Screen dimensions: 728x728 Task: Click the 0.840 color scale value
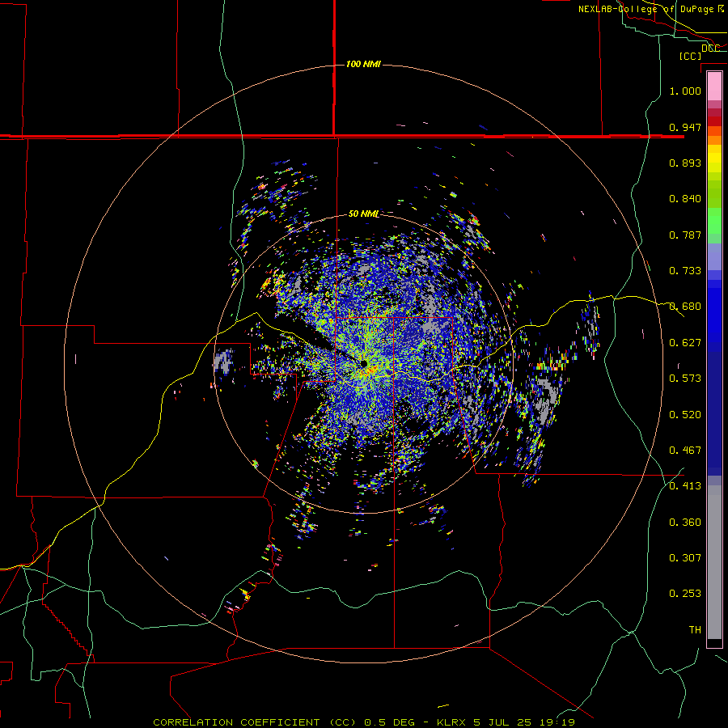(x=685, y=199)
